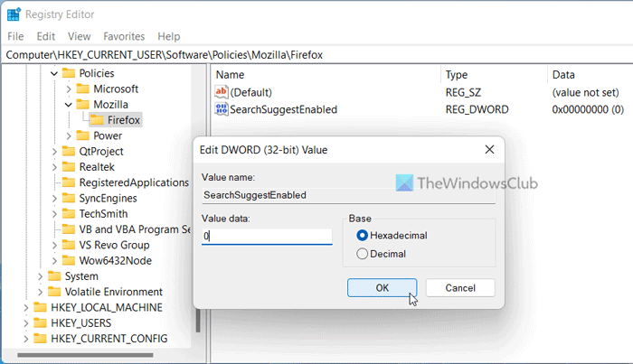Select the (Default) string value icon
The width and height of the screenshot is (633, 364).
click(222, 92)
